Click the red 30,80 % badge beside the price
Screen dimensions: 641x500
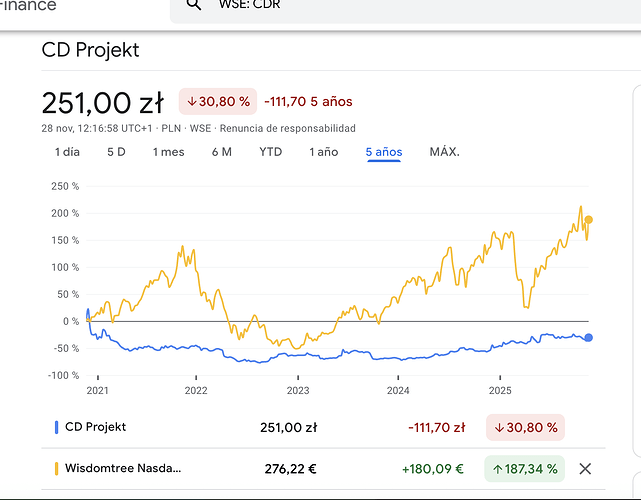tap(215, 101)
